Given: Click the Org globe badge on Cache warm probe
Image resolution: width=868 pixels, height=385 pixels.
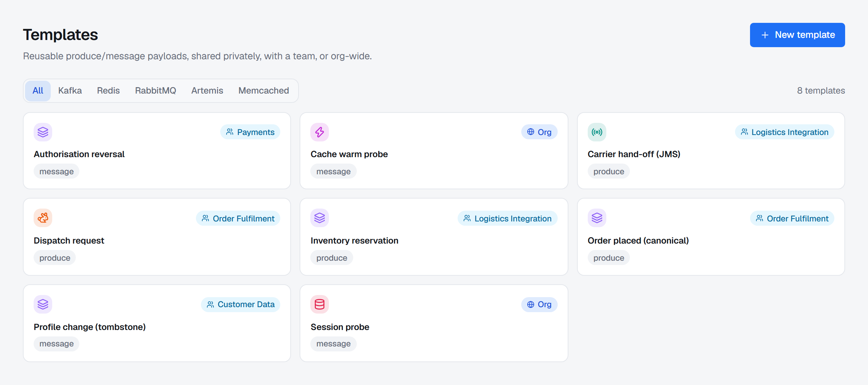Looking at the screenshot, I should (539, 132).
